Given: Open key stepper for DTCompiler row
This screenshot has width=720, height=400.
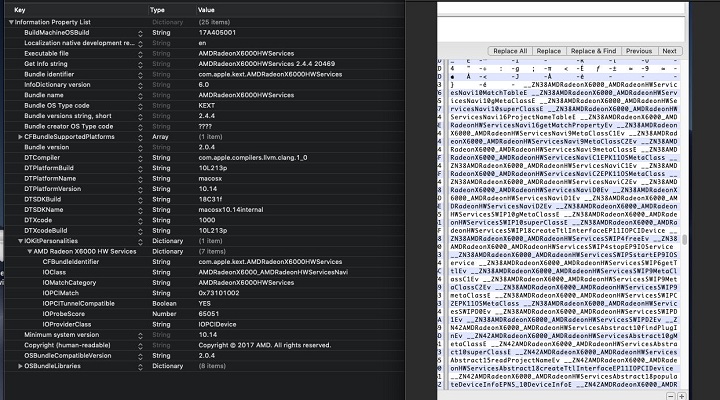Looking at the screenshot, I should coord(140,158).
